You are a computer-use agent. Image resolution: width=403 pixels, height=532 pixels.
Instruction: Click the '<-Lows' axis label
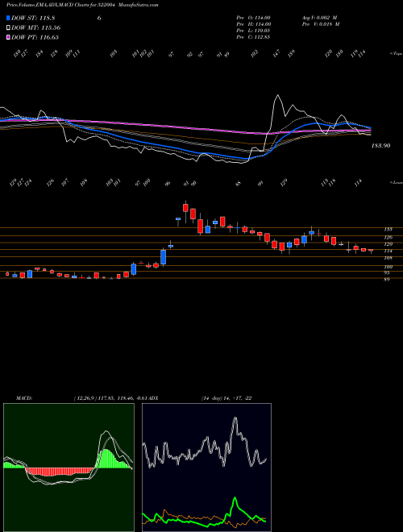396,183
